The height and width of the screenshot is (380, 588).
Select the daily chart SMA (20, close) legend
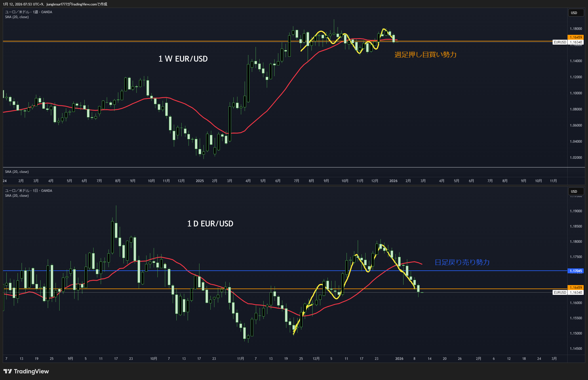tap(17, 196)
